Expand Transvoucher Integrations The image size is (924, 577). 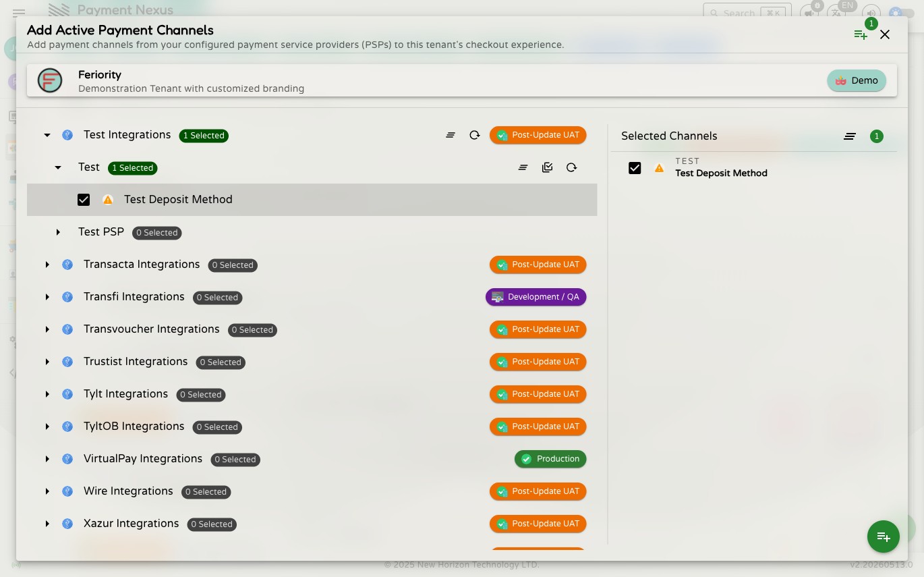47,329
